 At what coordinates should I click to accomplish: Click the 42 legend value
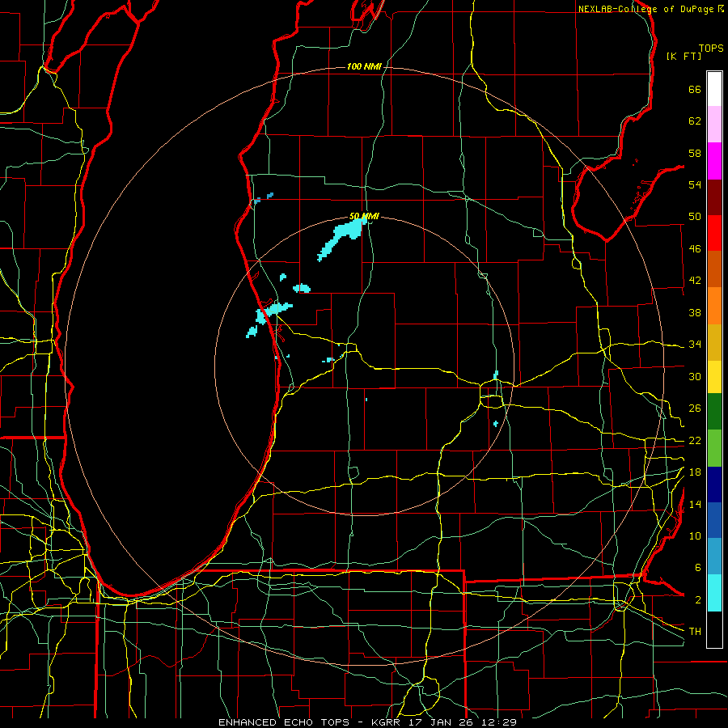point(695,281)
